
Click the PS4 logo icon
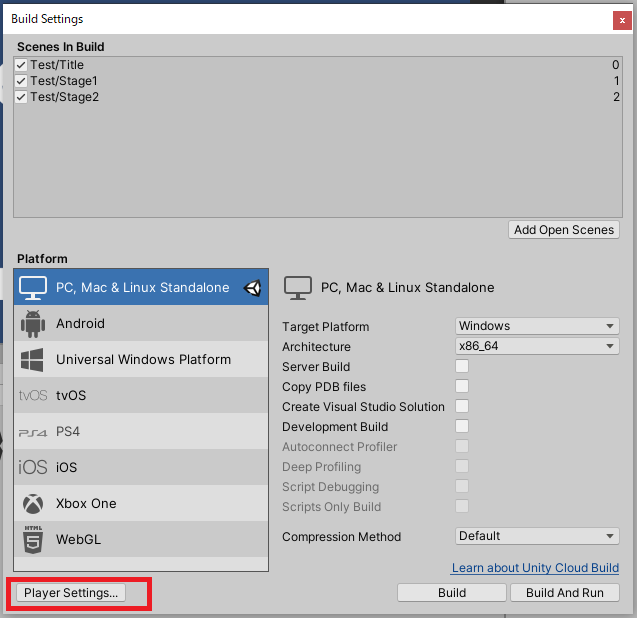pyautogui.click(x=33, y=432)
